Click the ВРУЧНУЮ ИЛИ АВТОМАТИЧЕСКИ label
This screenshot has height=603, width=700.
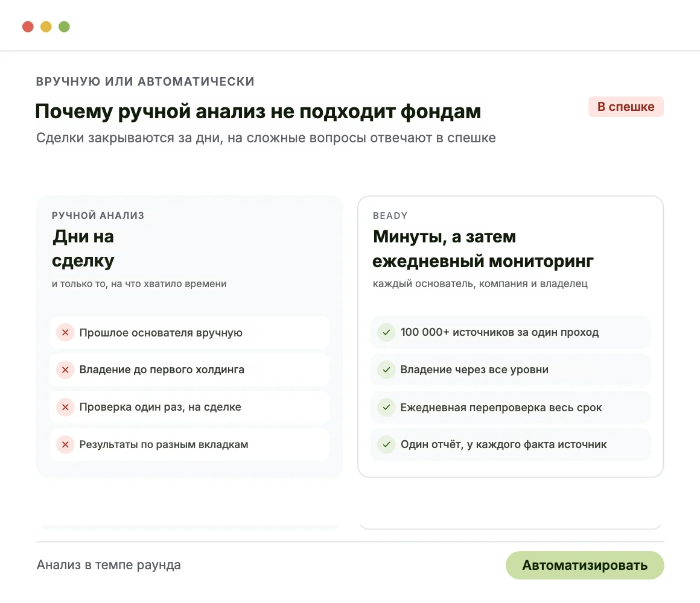click(145, 81)
